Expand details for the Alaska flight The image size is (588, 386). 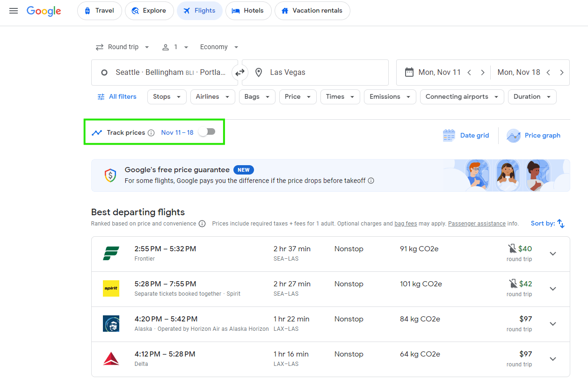point(553,324)
